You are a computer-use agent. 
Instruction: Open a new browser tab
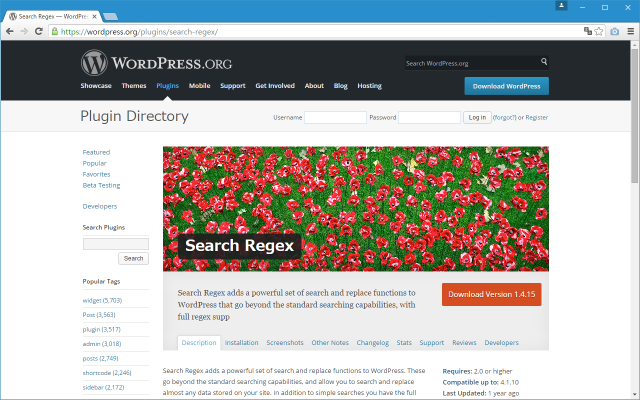click(110, 17)
